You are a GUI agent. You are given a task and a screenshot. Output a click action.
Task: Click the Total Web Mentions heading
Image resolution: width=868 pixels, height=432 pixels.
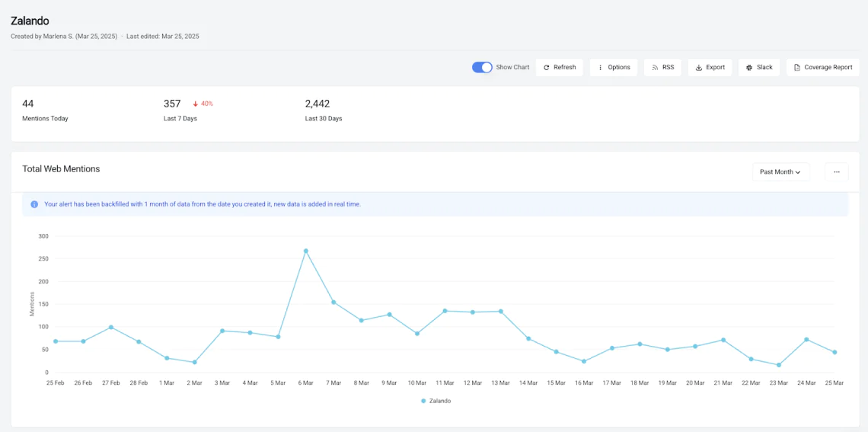point(61,169)
